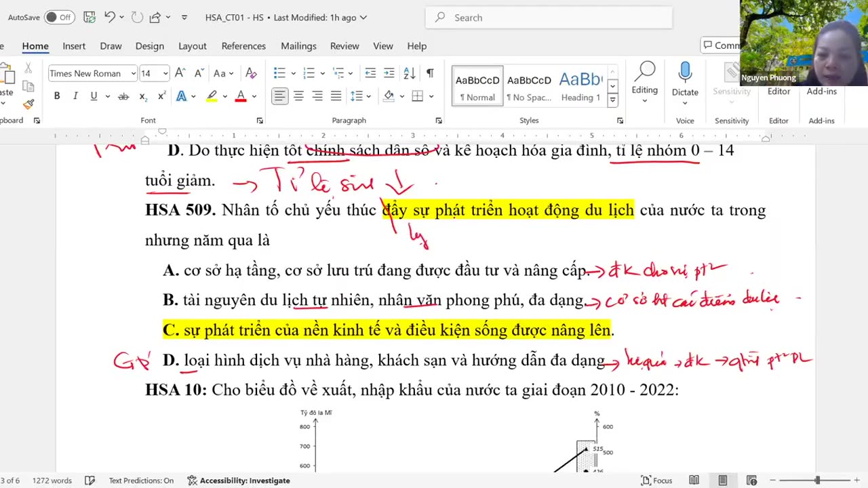This screenshot has width=868, height=488.
Task: Apply the No Spacing style
Action: [529, 86]
